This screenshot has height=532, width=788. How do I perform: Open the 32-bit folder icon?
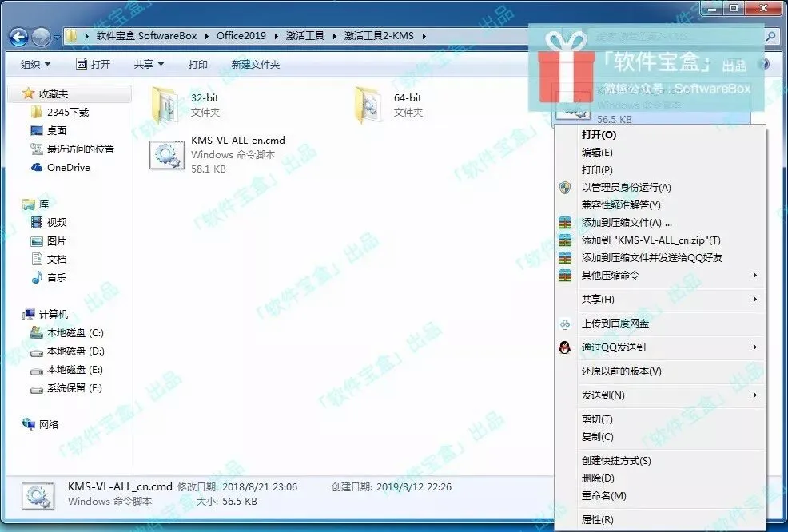pos(166,105)
